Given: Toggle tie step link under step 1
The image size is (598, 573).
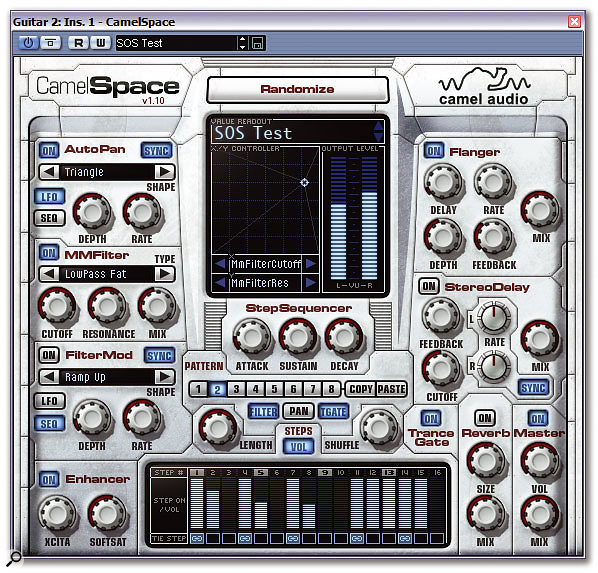Looking at the screenshot, I should (197, 538).
